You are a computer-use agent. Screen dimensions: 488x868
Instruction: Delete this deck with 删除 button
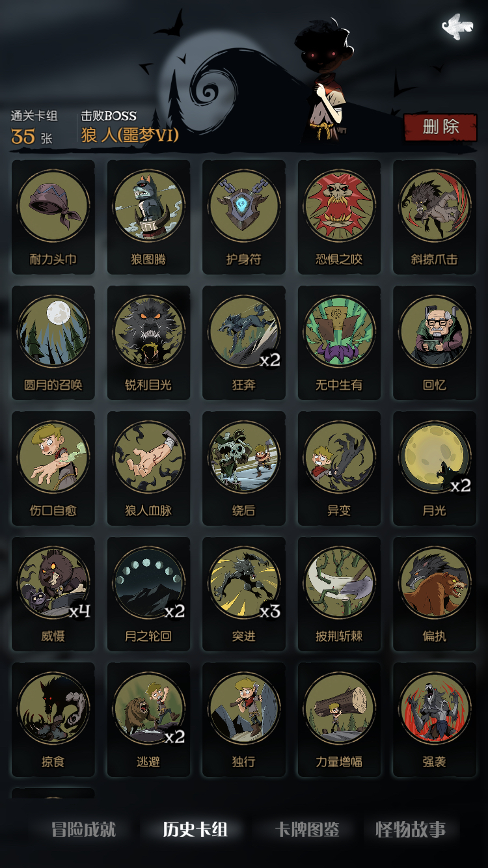point(441,127)
